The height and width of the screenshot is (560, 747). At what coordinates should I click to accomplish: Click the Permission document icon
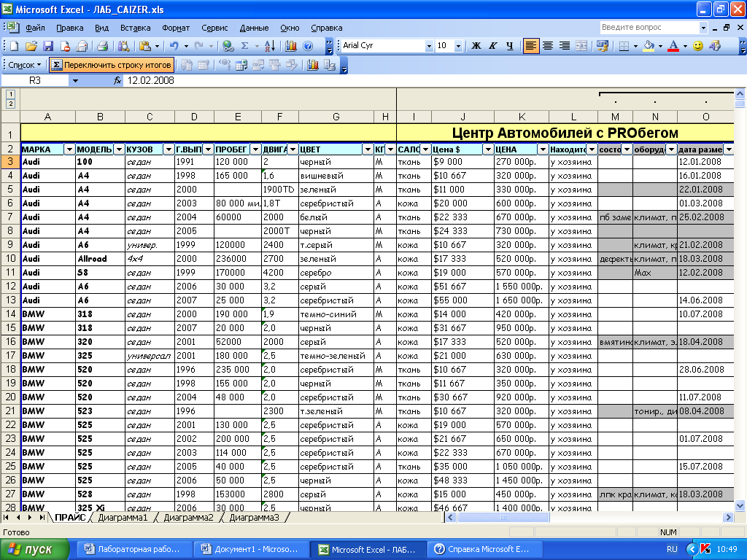pyautogui.click(x=65, y=46)
